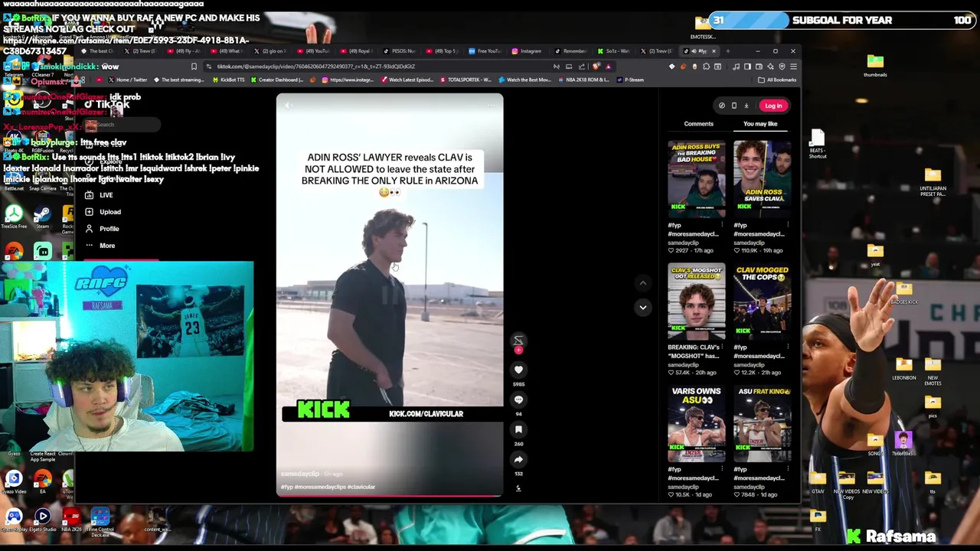
Task: Open Profile in the TikTok sidebar
Action: click(103, 229)
